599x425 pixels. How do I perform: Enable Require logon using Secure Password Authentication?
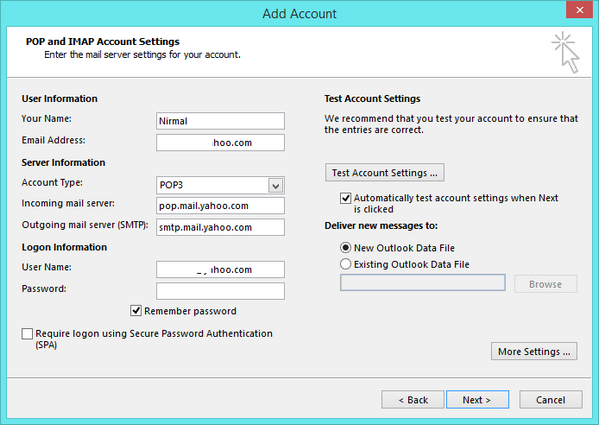(27, 334)
